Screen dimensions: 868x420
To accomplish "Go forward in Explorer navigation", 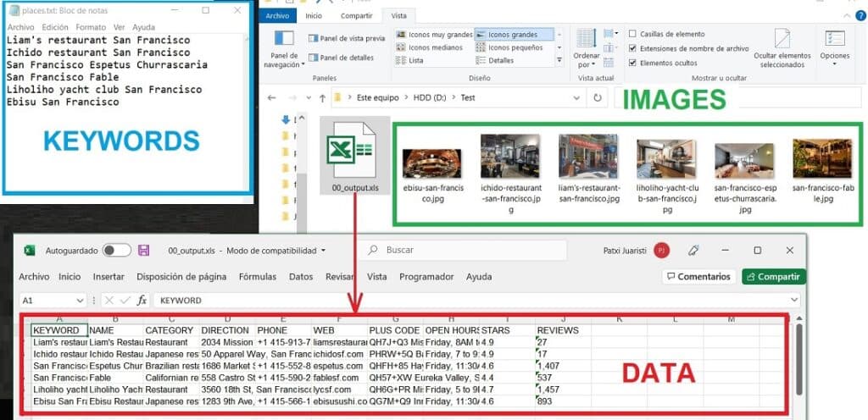I will (292, 98).
